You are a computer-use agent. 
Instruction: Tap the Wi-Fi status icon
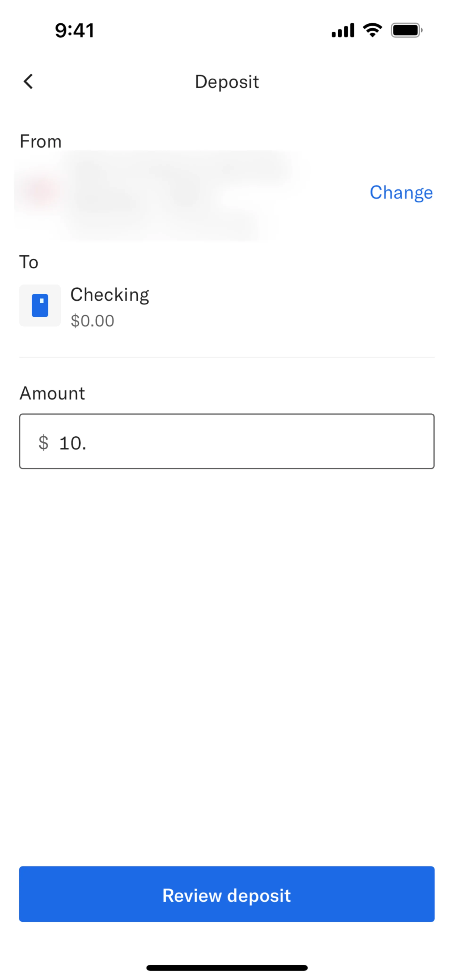click(x=373, y=30)
